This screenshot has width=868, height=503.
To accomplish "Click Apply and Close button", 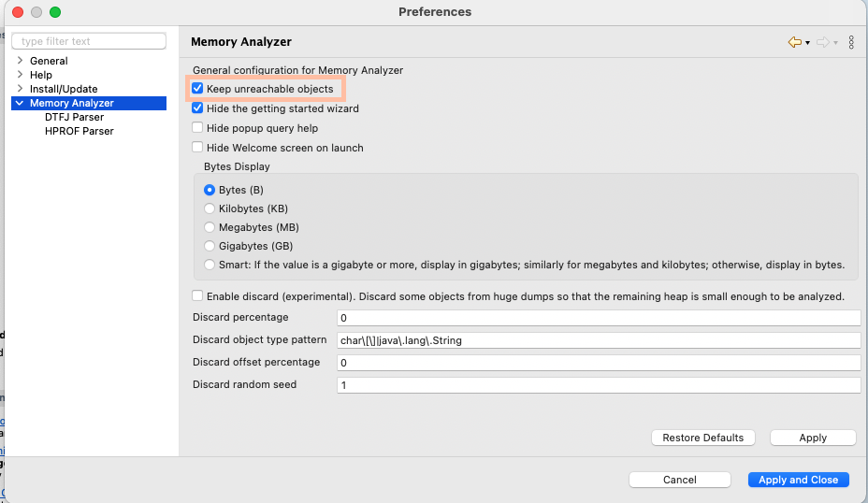I will click(x=798, y=480).
